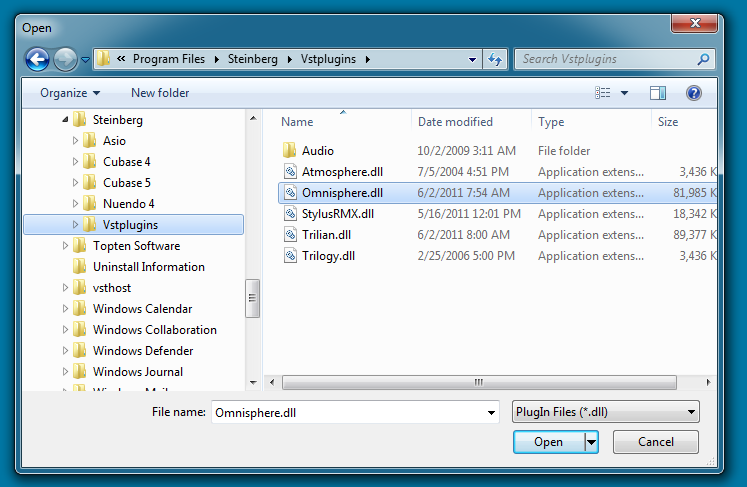Open subfolder arrow after Steinberg

pyautogui.click(x=290, y=59)
